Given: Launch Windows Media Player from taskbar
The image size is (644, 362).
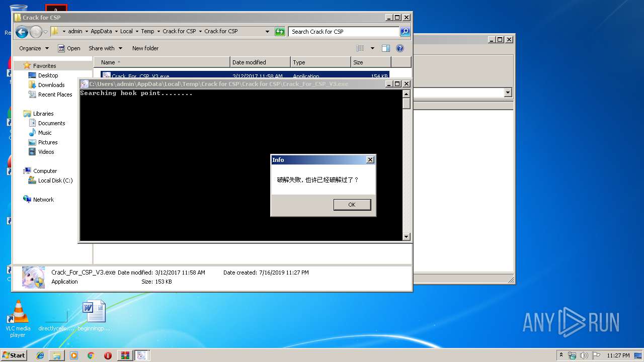Looking at the screenshot, I should [74, 355].
